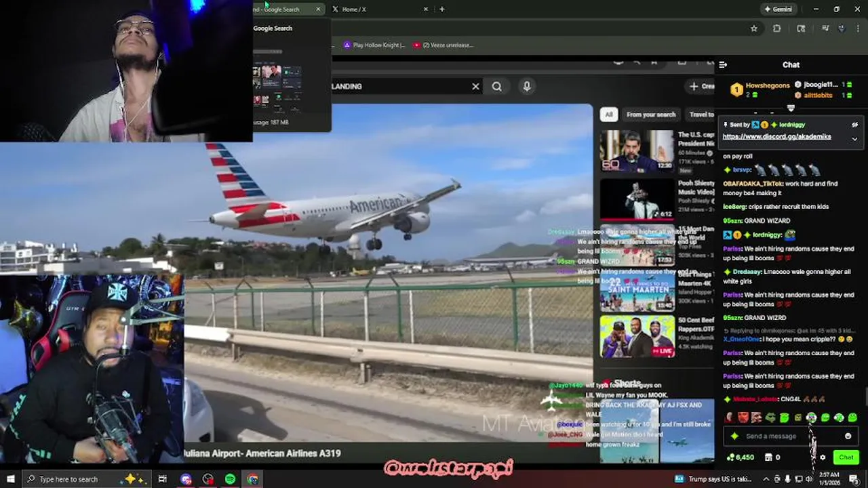Click the OBAFADAKA_TikTok username in chat
The height and width of the screenshot is (488, 868).
[753, 184]
